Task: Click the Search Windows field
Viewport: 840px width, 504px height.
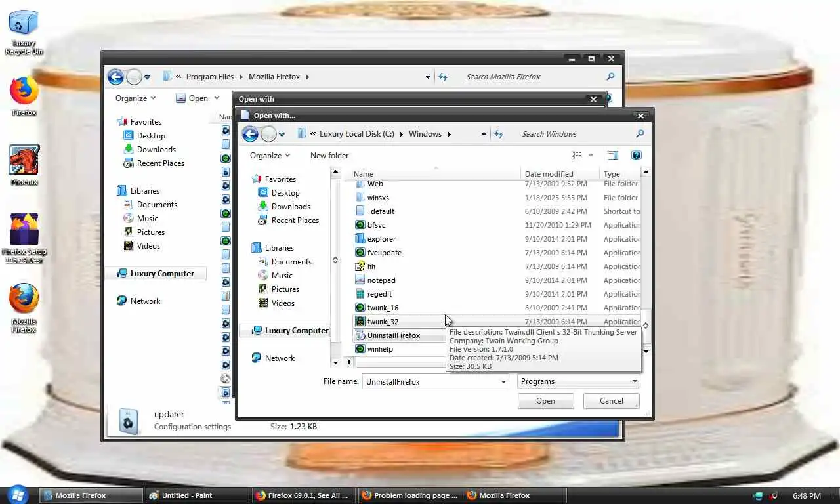Action: click(576, 134)
